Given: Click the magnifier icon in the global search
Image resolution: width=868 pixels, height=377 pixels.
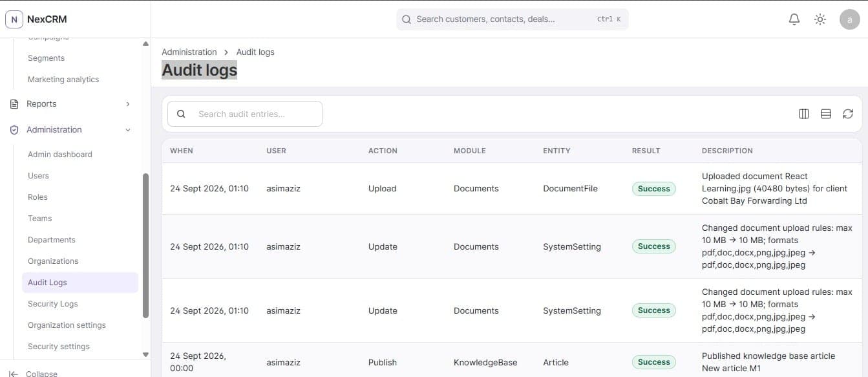Looking at the screenshot, I should pos(407,19).
